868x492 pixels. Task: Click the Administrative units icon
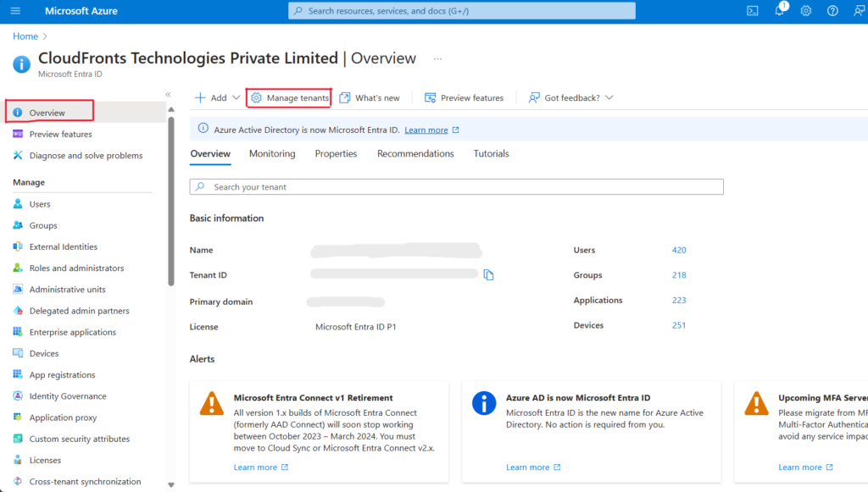pyautogui.click(x=18, y=289)
